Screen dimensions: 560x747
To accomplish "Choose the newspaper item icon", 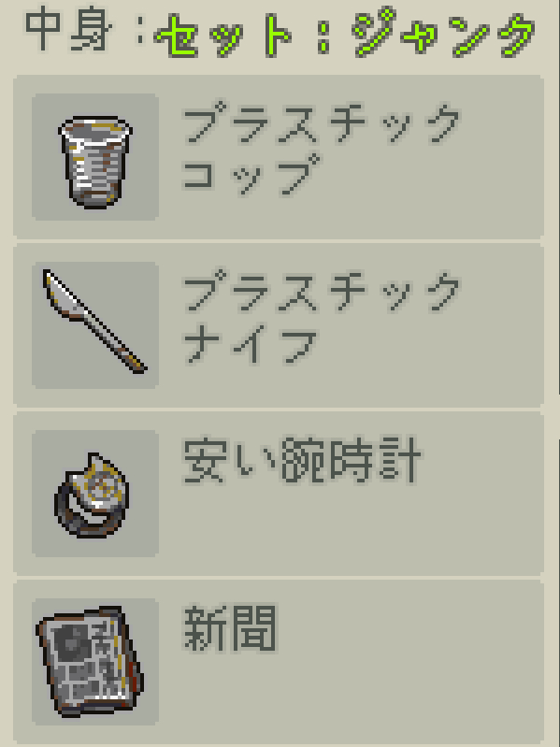I will click(90, 661).
